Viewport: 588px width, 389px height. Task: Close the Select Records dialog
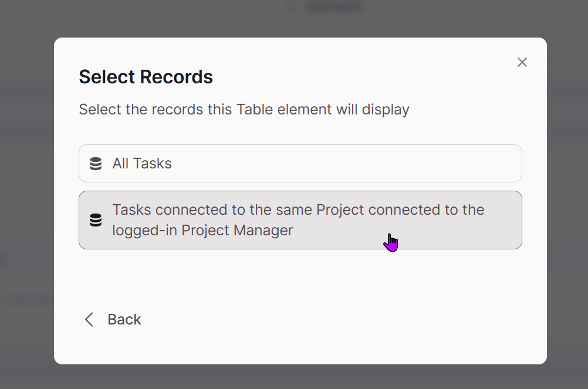[x=522, y=62]
